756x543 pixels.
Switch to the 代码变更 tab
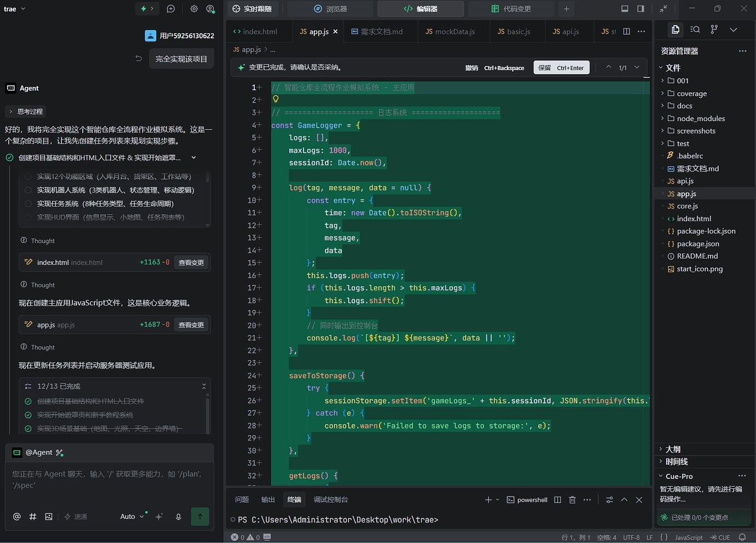[511, 9]
